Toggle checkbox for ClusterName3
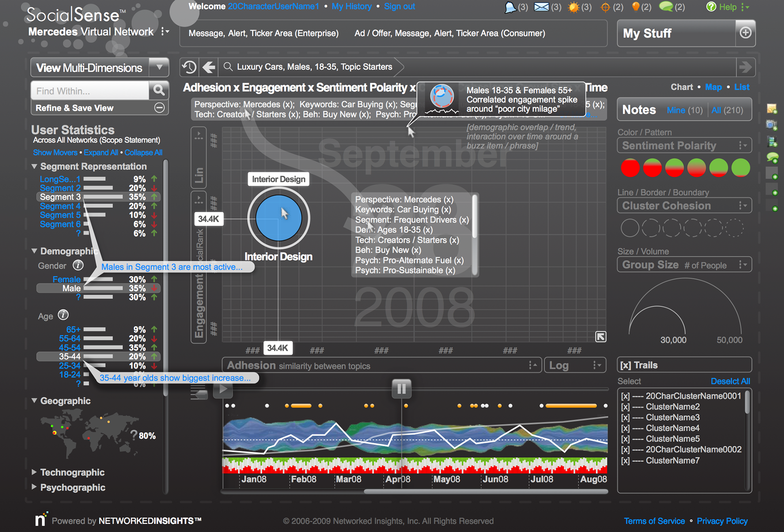 (625, 417)
